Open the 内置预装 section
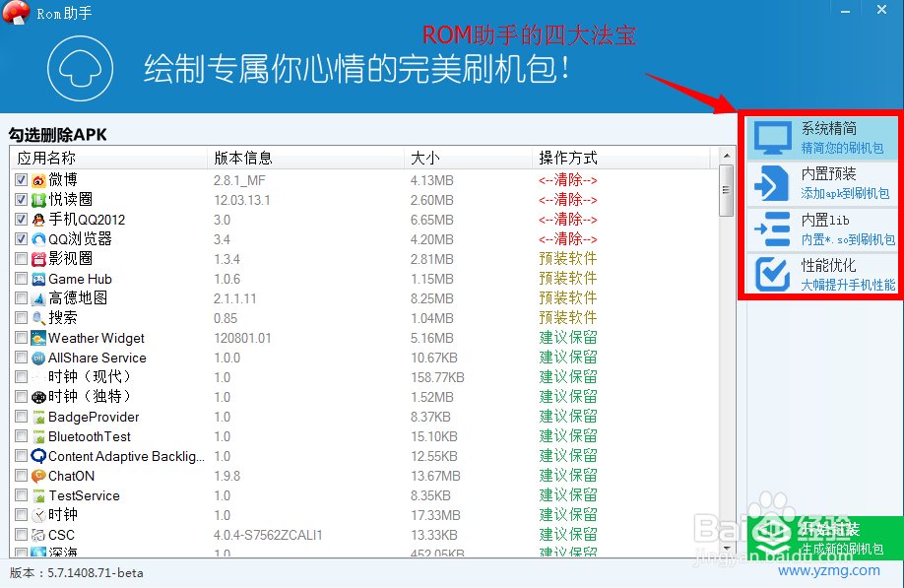This screenshot has width=904, height=588. (822, 183)
